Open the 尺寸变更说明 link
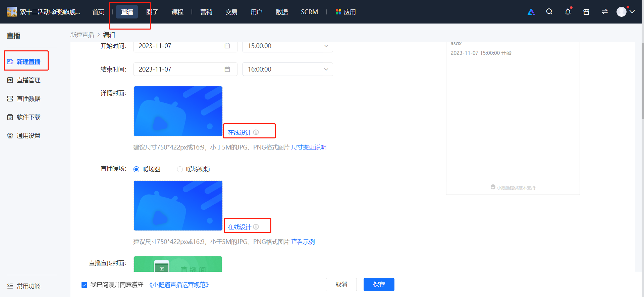The image size is (644, 297). point(309,147)
